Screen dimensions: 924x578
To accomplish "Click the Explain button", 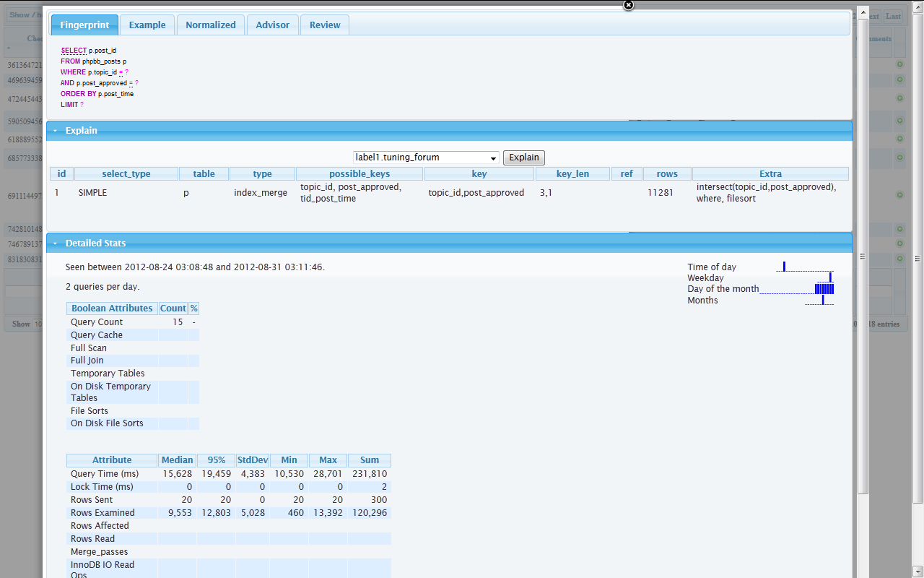I will point(523,158).
